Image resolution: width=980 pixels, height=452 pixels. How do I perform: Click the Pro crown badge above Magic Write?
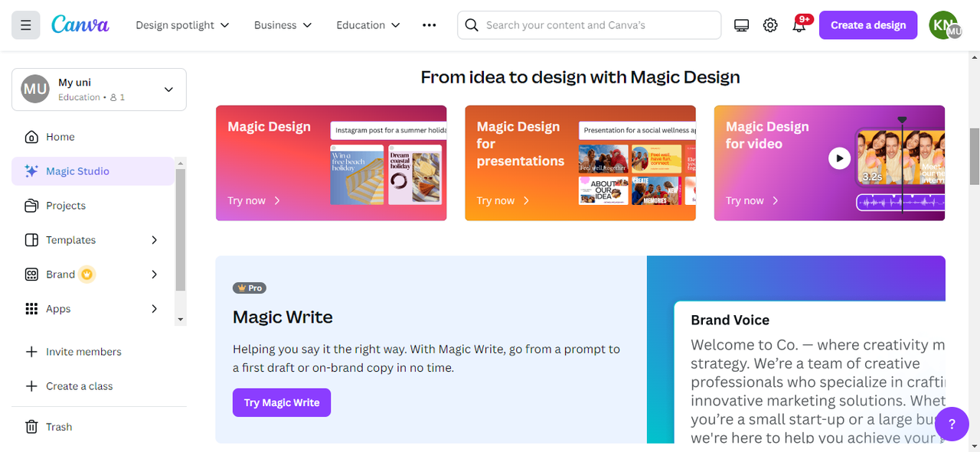click(x=250, y=288)
